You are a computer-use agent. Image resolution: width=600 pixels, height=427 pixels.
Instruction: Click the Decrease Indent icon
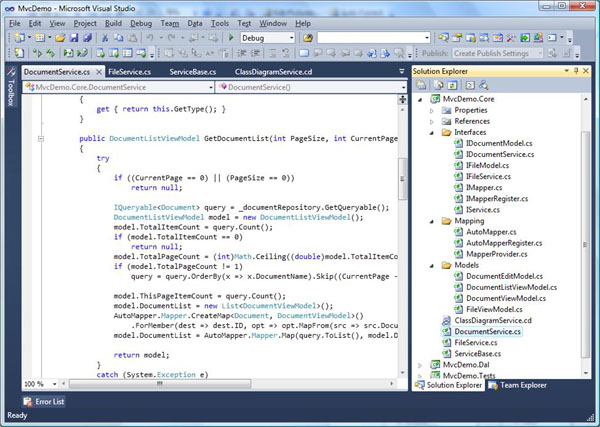(x=241, y=53)
